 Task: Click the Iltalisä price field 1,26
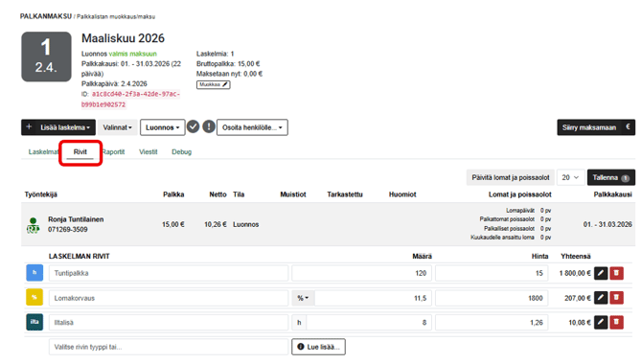tap(492, 323)
